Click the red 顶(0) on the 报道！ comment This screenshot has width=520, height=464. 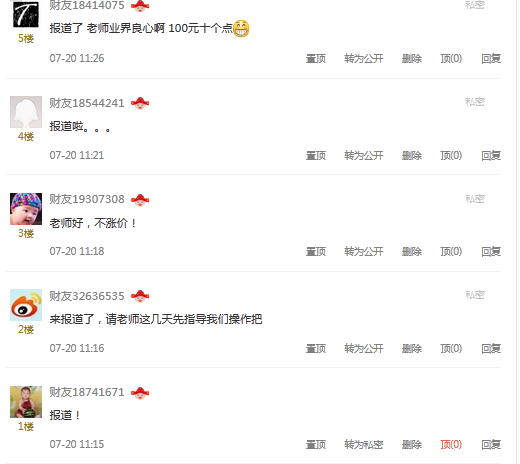[x=451, y=444]
